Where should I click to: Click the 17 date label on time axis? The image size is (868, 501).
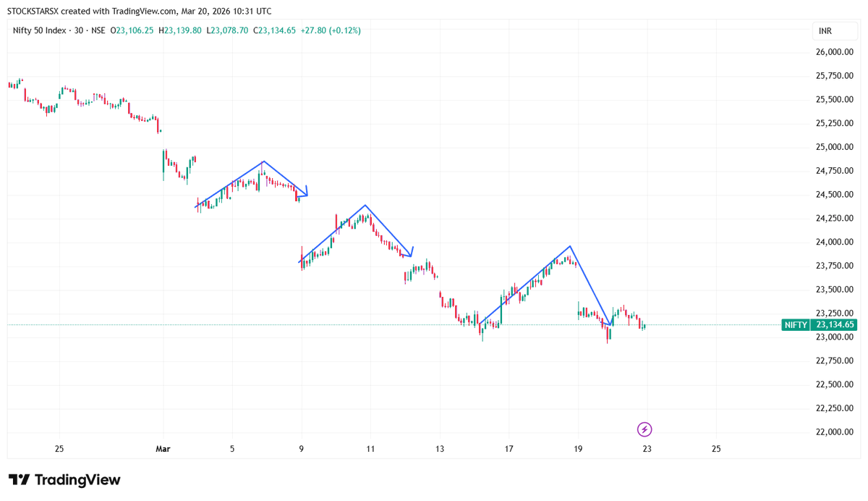pyautogui.click(x=509, y=449)
